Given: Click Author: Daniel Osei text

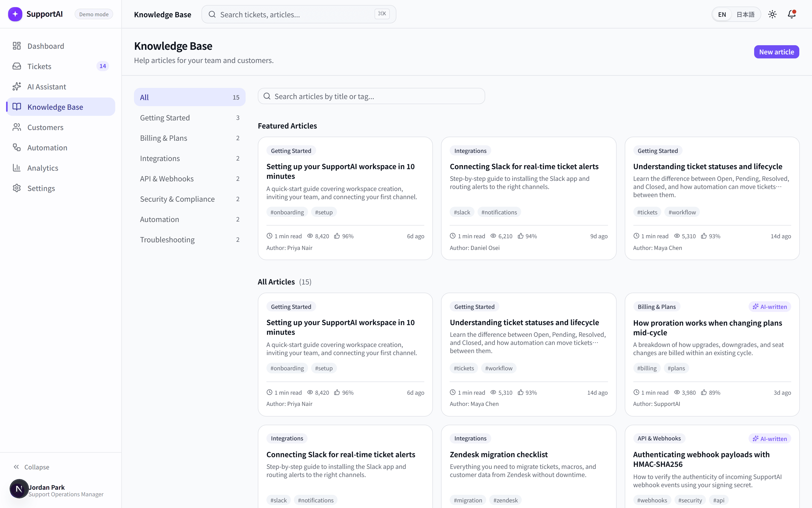Looking at the screenshot, I should pyautogui.click(x=475, y=248).
